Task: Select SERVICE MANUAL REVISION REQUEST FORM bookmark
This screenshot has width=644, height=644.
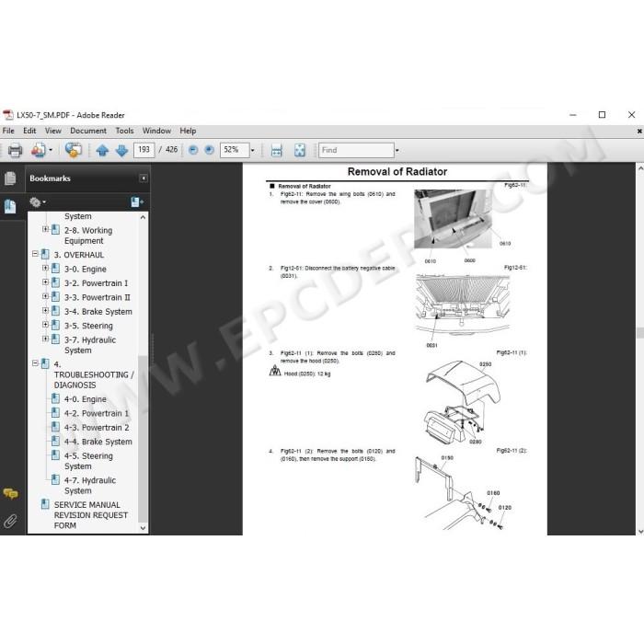Action: (x=91, y=515)
